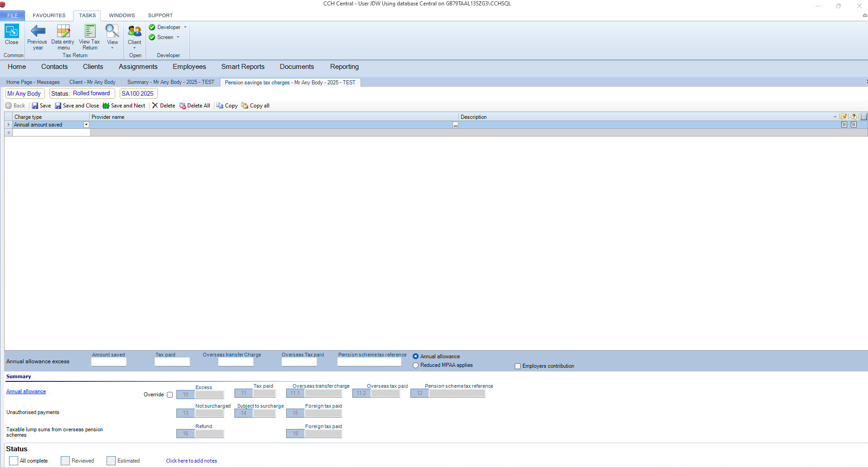Switch to the FAVOURITES ribbon tab
This screenshot has width=868, height=468.
[x=49, y=15]
